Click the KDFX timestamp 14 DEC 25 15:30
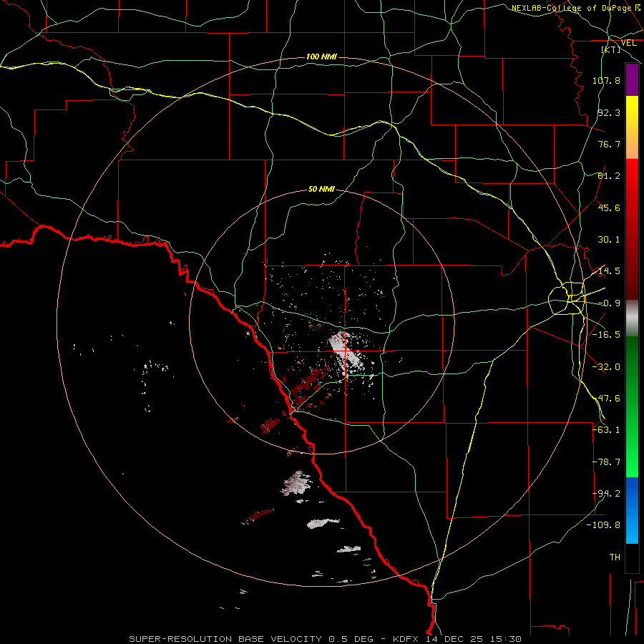 point(457,639)
